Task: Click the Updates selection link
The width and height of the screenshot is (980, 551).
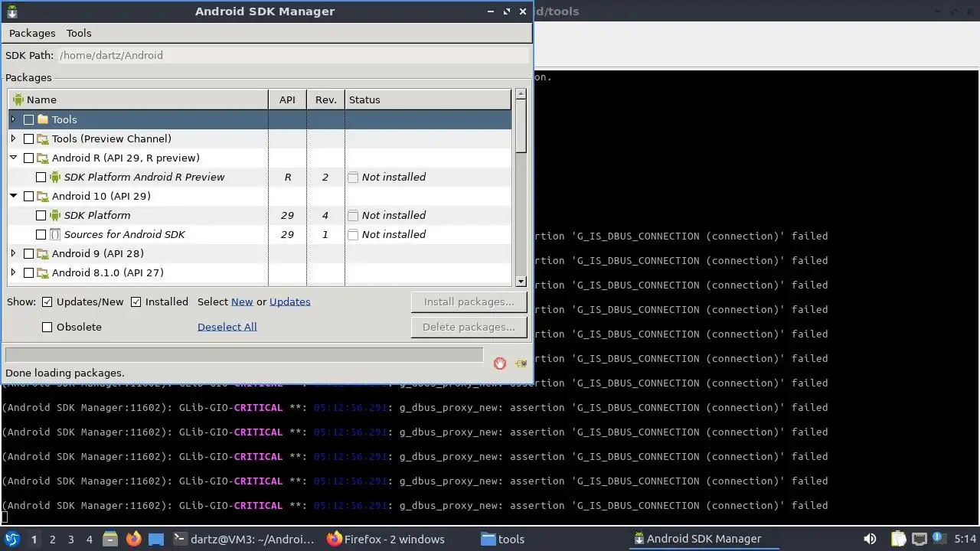Action: (290, 302)
